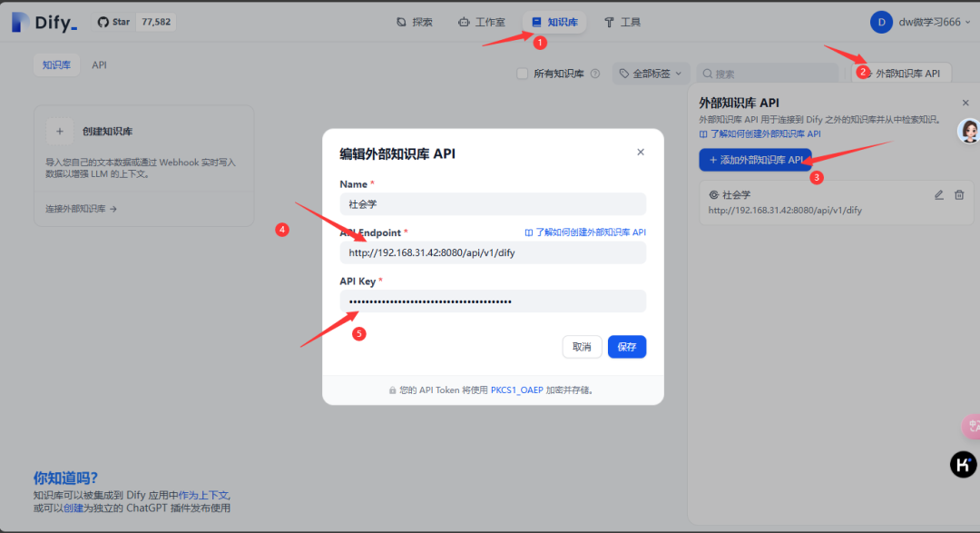
Task: Close the 外部知识库 API side panel
Action: coord(965,104)
